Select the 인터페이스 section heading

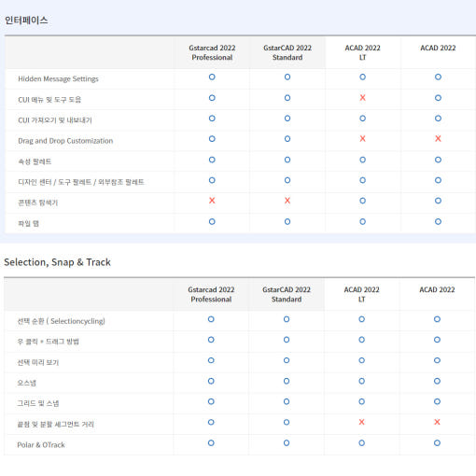[26, 21]
